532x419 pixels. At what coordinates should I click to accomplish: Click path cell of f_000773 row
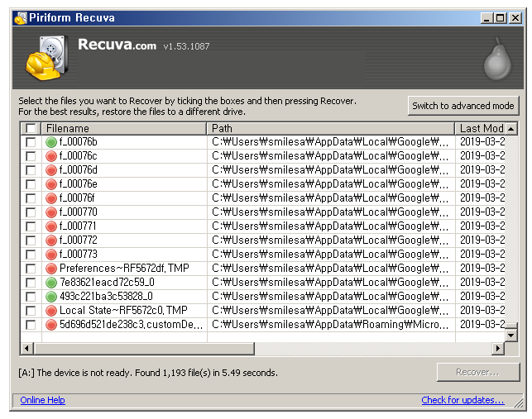click(331, 255)
